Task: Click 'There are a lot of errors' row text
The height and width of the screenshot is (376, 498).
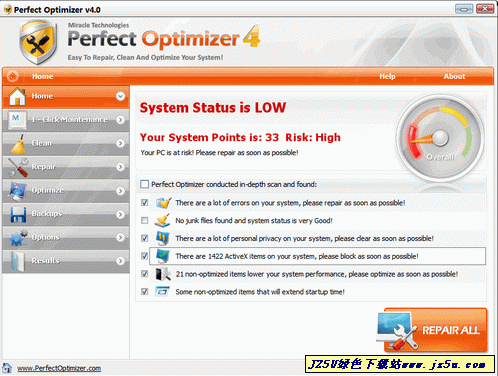Action: tap(290, 203)
